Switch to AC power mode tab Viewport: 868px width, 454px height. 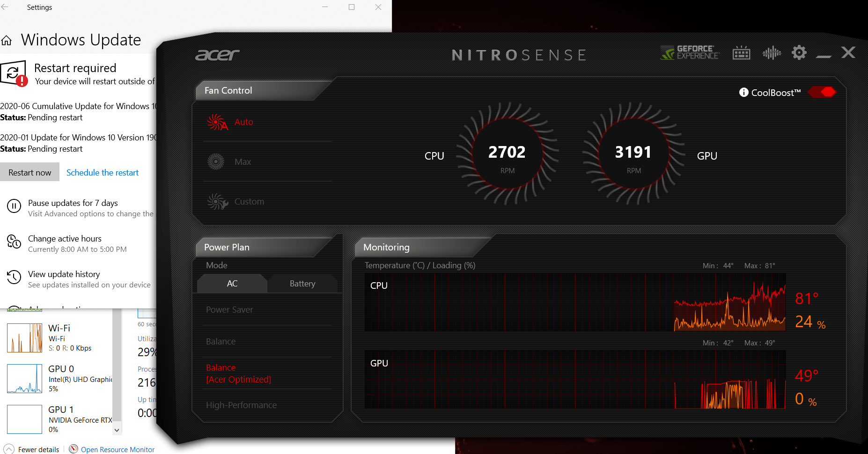[x=232, y=284]
